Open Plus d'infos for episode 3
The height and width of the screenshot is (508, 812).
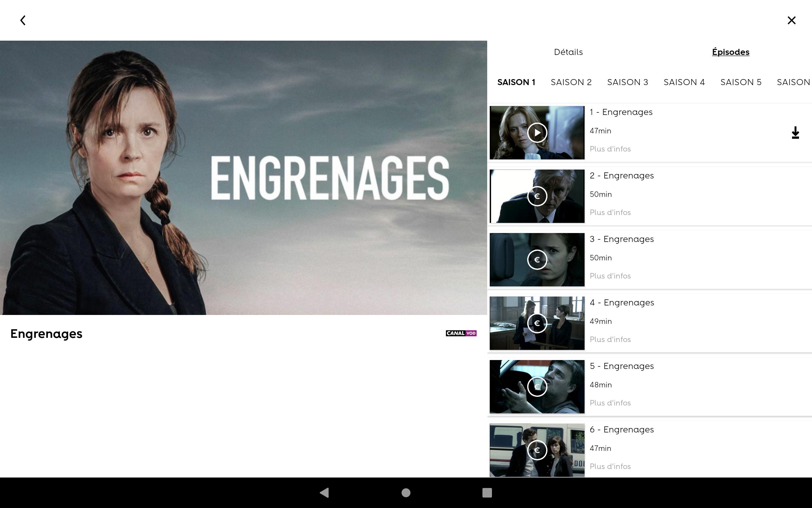(x=610, y=276)
